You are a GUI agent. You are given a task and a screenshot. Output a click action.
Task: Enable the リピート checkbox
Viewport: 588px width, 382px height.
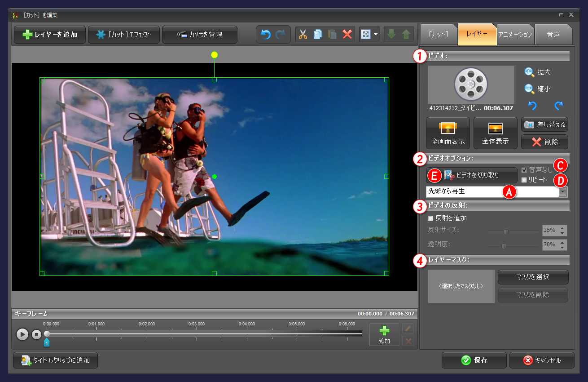coord(524,180)
